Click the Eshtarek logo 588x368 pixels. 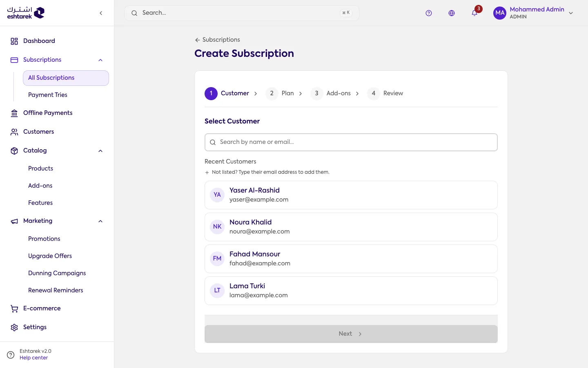26,13
